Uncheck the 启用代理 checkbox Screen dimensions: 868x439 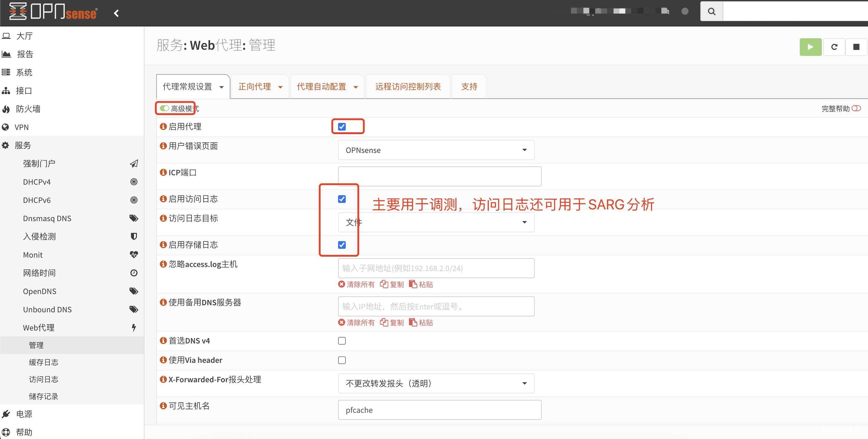point(342,127)
